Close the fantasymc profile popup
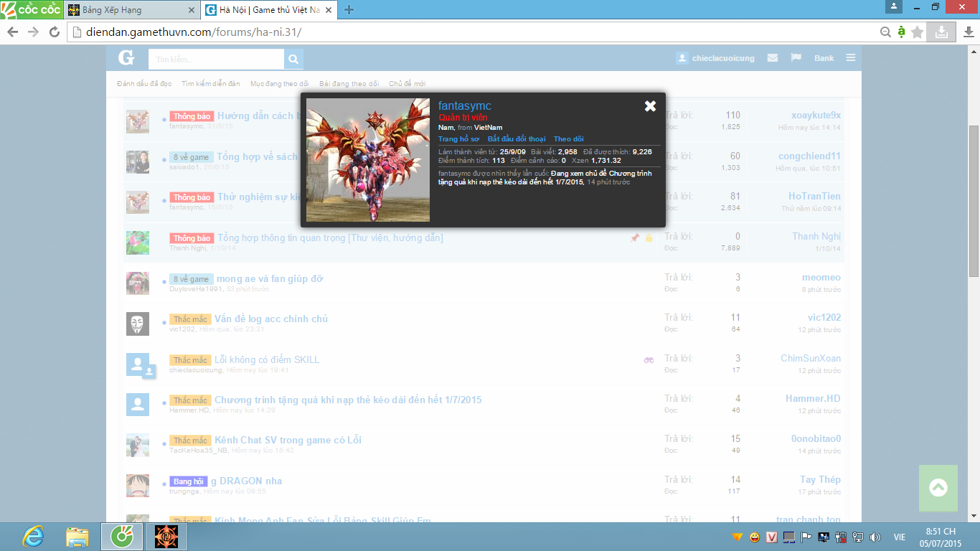Screen dimensions: 980x551 click(x=650, y=106)
